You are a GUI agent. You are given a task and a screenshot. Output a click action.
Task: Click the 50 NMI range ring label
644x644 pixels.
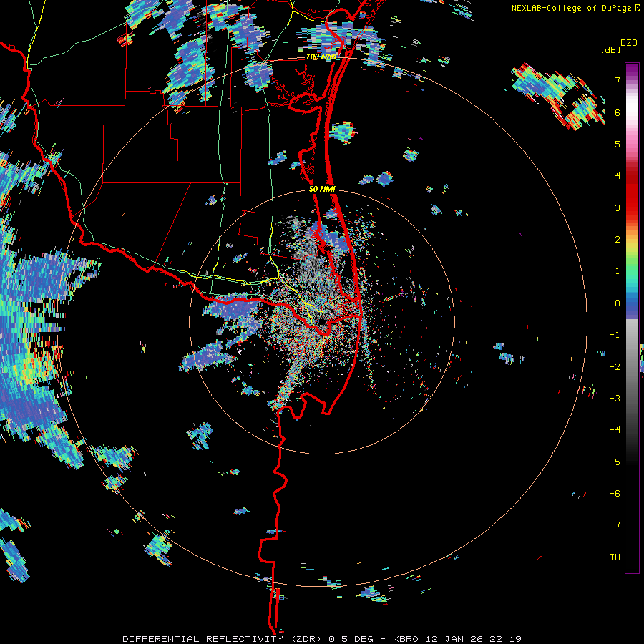pos(323,190)
